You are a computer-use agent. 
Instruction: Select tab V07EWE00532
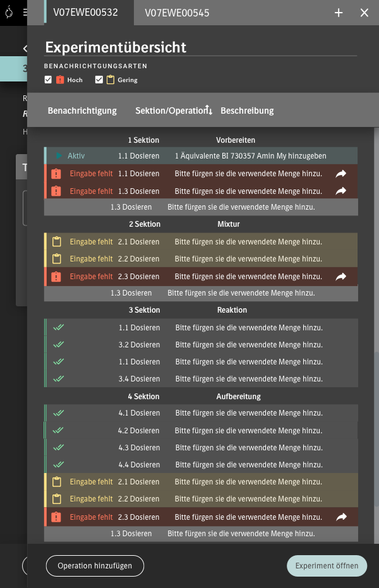[x=85, y=12]
